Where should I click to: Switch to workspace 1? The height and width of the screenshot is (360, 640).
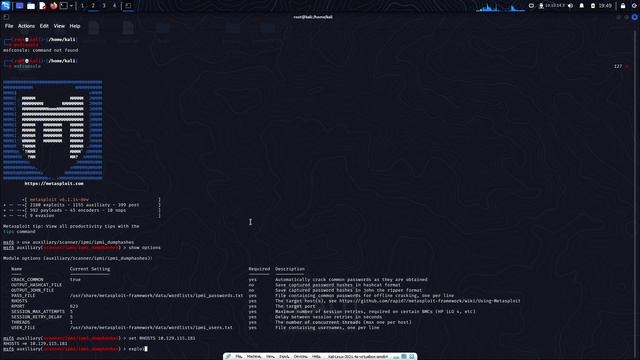tap(82, 6)
